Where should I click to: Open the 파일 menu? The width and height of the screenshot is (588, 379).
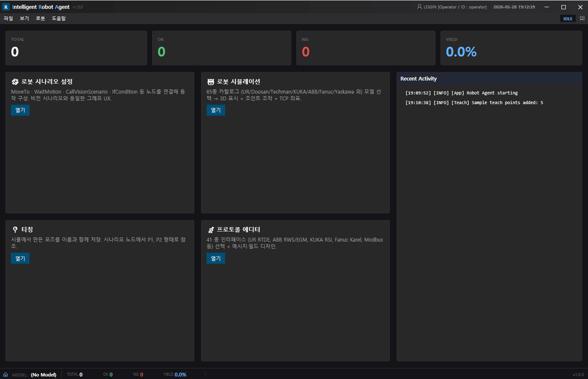pyautogui.click(x=8, y=19)
